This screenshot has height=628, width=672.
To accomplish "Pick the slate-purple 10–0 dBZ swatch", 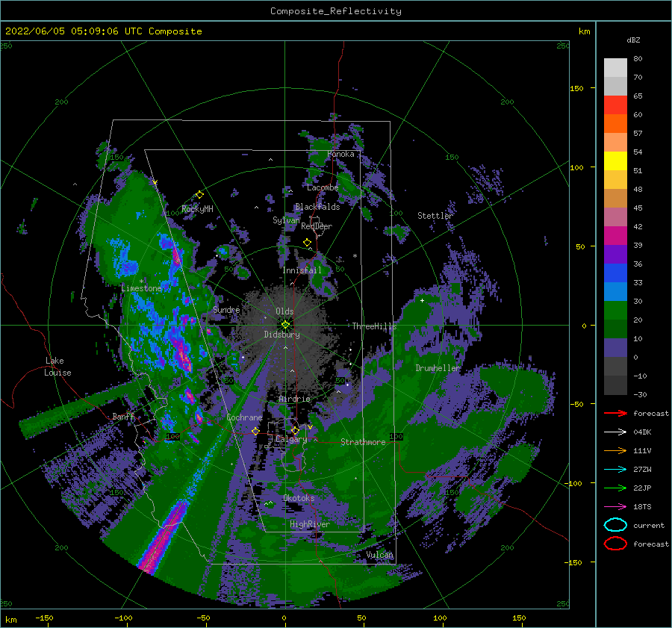I will (x=615, y=348).
